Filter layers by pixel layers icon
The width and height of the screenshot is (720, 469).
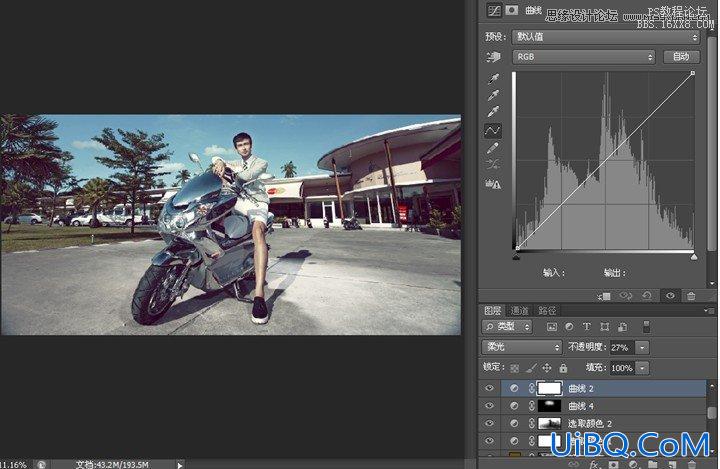pos(552,327)
